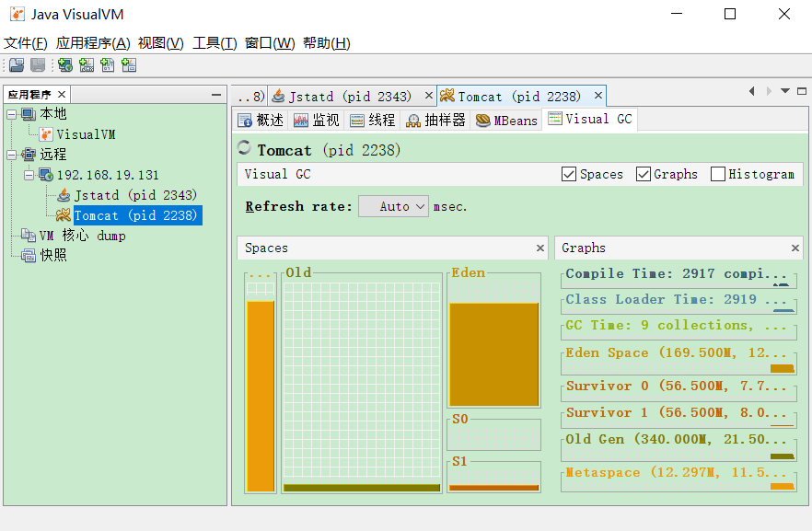
Task: Collapse the 远程 tree node
Action: coord(11,155)
